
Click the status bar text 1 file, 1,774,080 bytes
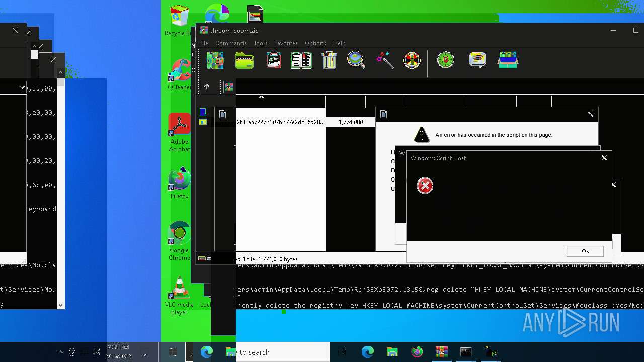click(x=271, y=259)
